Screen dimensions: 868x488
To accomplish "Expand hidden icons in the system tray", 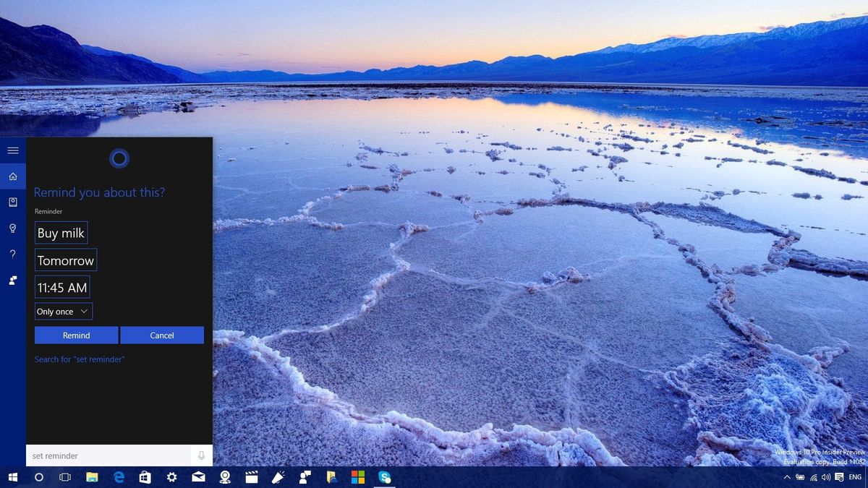I will (787, 477).
